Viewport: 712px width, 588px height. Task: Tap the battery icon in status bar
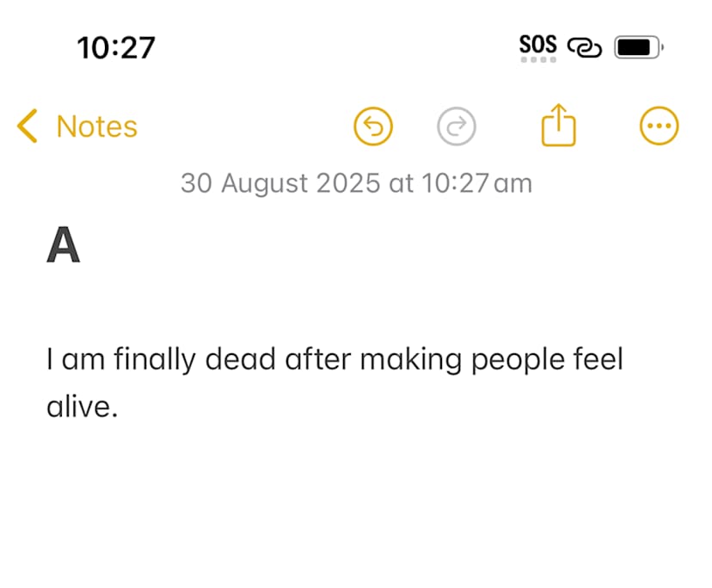[x=637, y=46]
